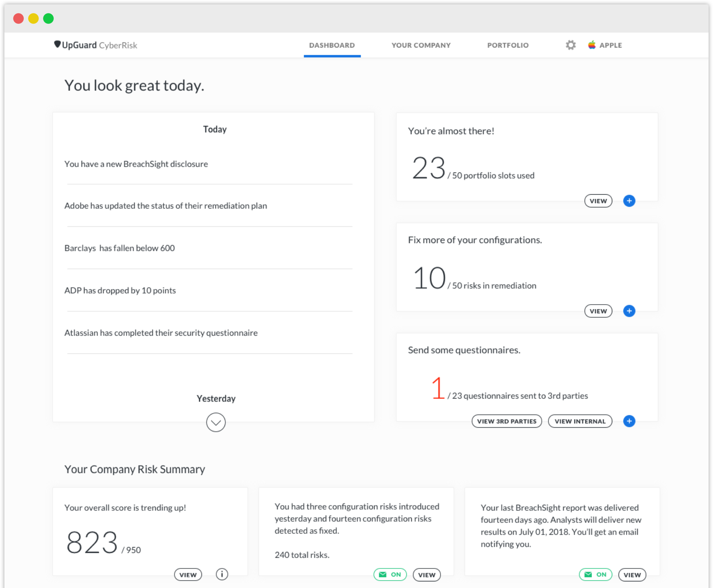
Task: Open the settings gear icon
Action: (571, 45)
